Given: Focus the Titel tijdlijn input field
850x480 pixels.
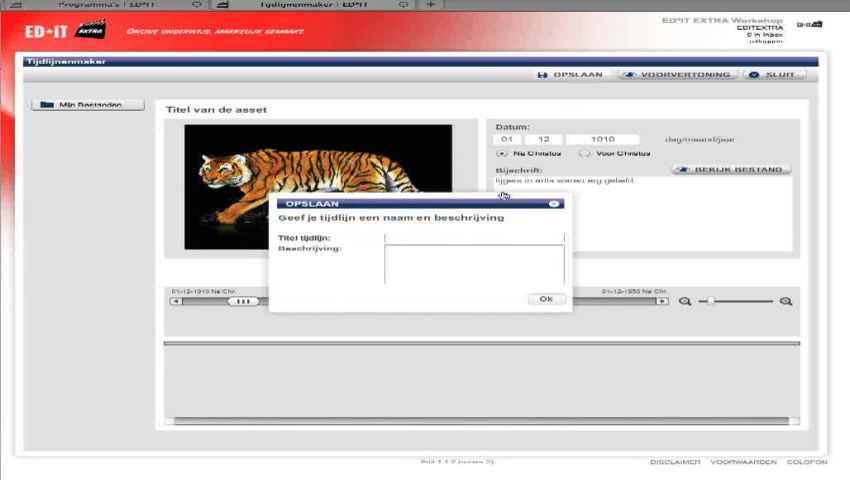Looking at the screenshot, I should (474, 238).
